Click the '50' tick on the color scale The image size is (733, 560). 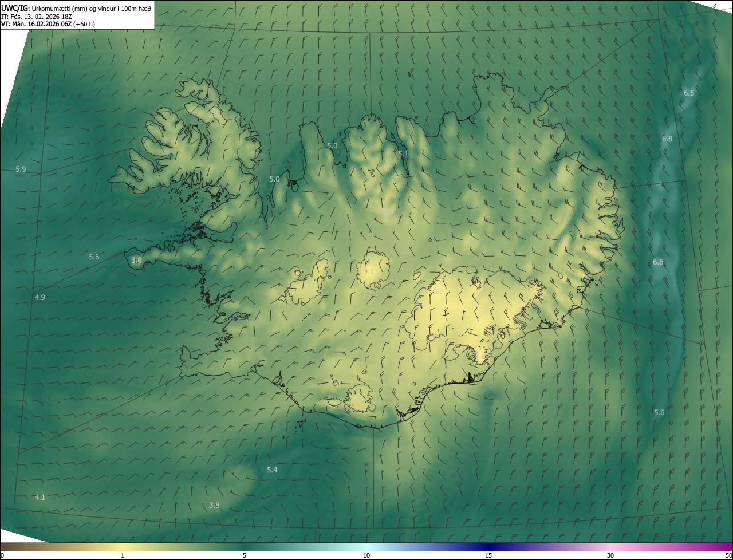[x=728, y=555]
